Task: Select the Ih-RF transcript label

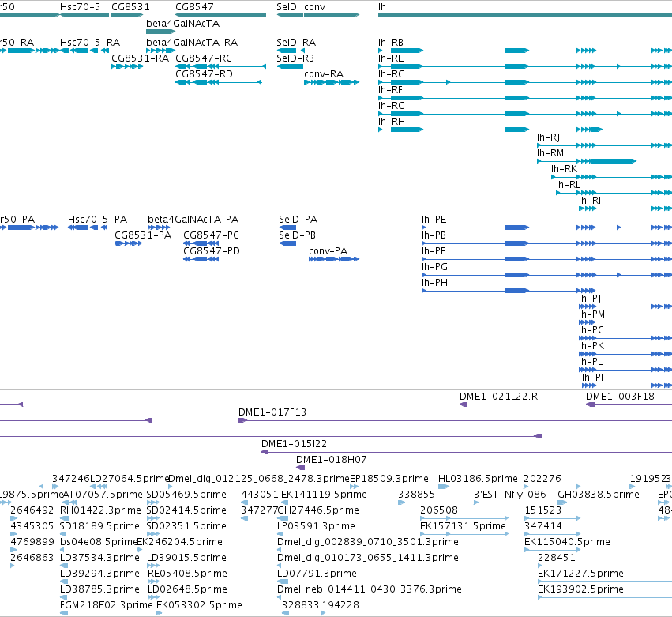Action: click(390, 89)
